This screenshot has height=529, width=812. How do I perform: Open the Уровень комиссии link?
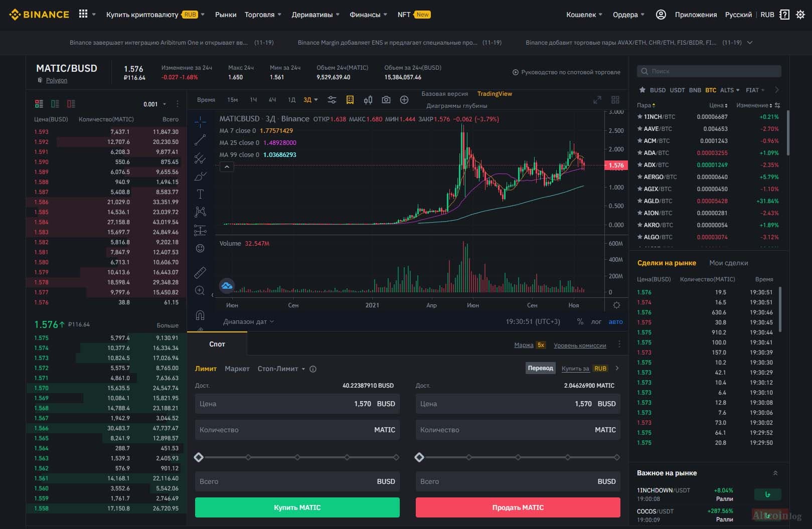coord(580,345)
